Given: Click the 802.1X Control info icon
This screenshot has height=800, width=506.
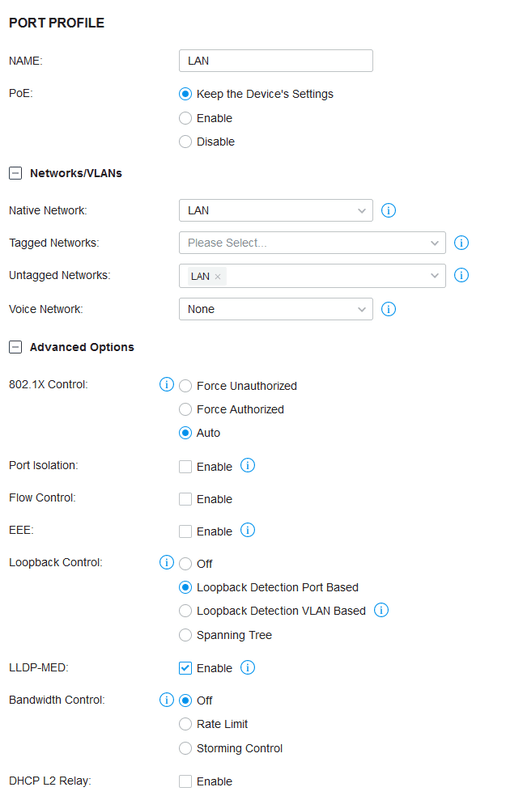Looking at the screenshot, I should [166, 384].
